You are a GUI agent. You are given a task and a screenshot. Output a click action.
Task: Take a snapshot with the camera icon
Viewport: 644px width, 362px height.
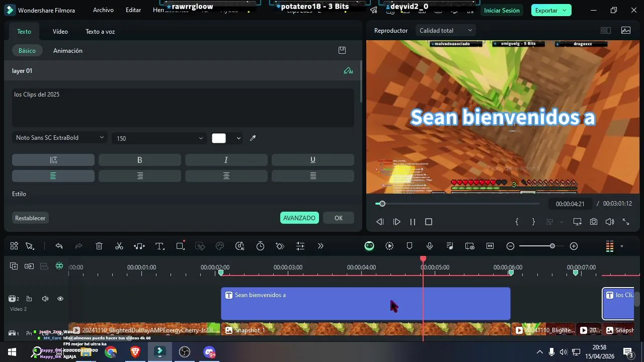(x=594, y=222)
